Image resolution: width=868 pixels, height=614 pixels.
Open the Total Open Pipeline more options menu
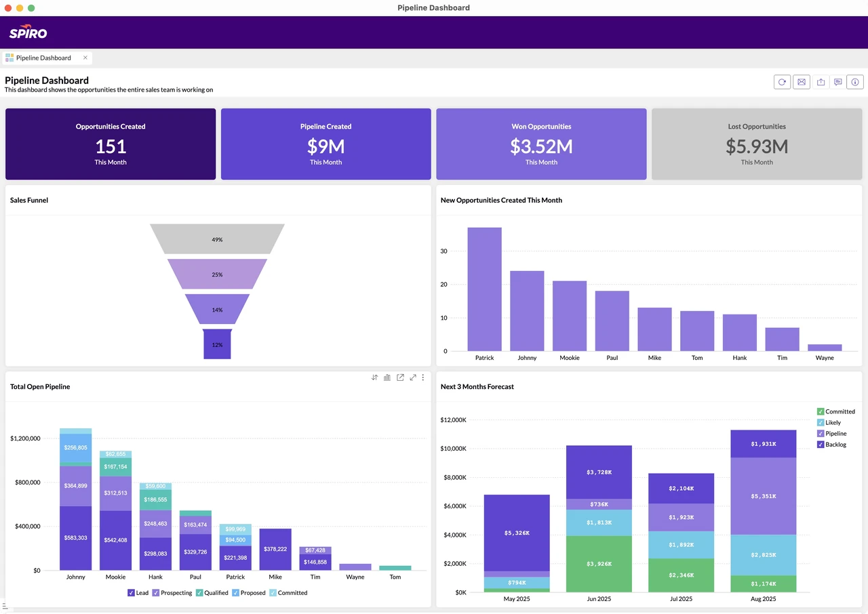423,377
